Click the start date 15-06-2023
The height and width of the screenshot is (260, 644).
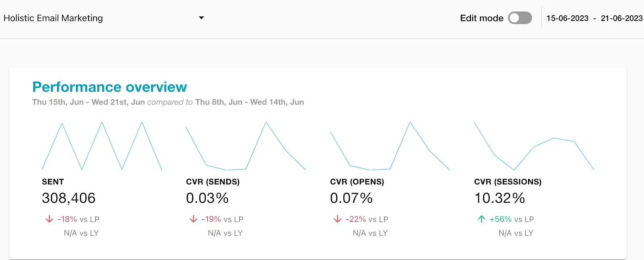pos(567,19)
